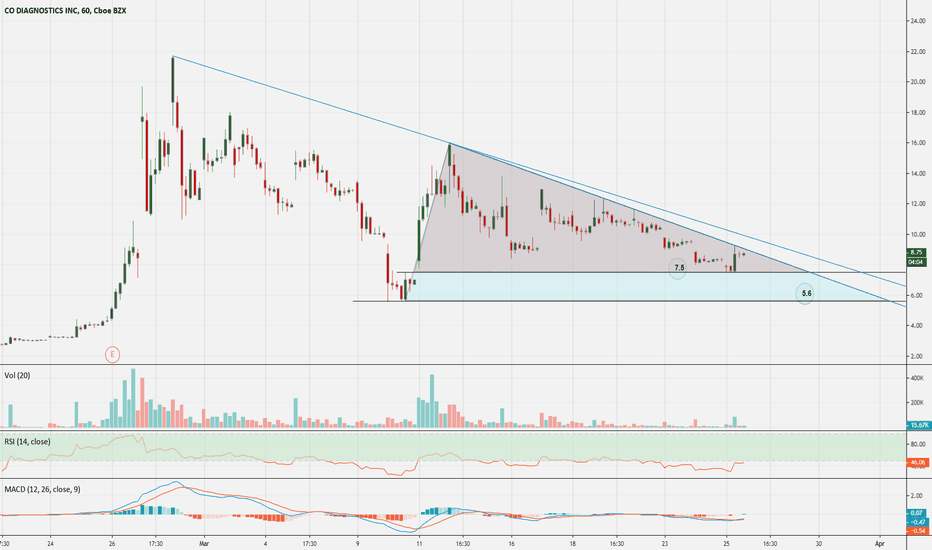Click the 10.00 price axis label
Image resolution: width=932 pixels, height=550 pixels.
[918, 234]
